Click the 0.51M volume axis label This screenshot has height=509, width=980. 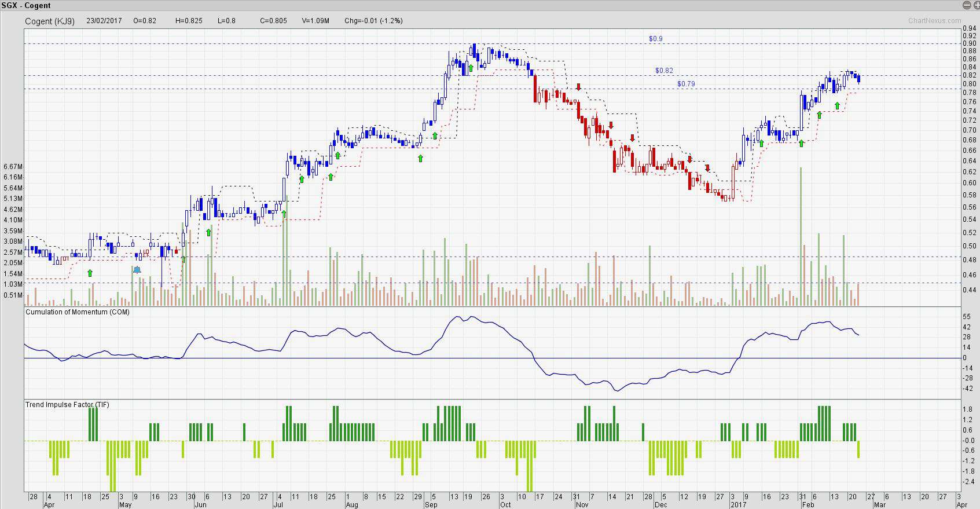click(13, 295)
